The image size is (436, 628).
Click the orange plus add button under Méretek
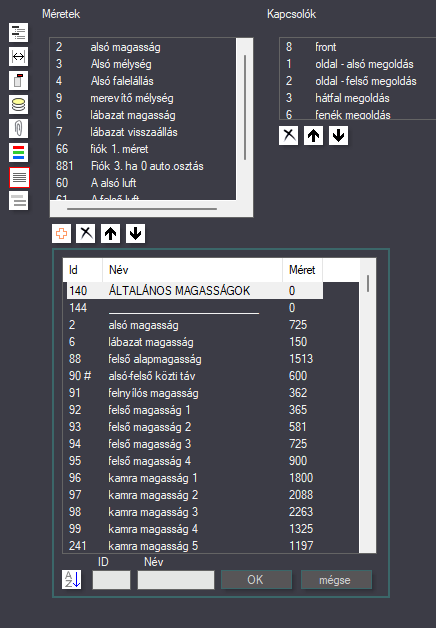(x=61, y=233)
